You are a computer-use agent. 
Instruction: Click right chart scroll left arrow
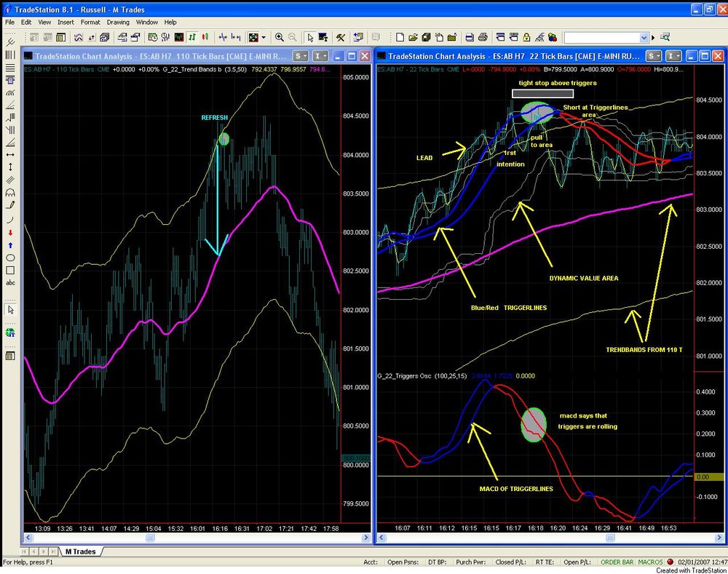381,538
